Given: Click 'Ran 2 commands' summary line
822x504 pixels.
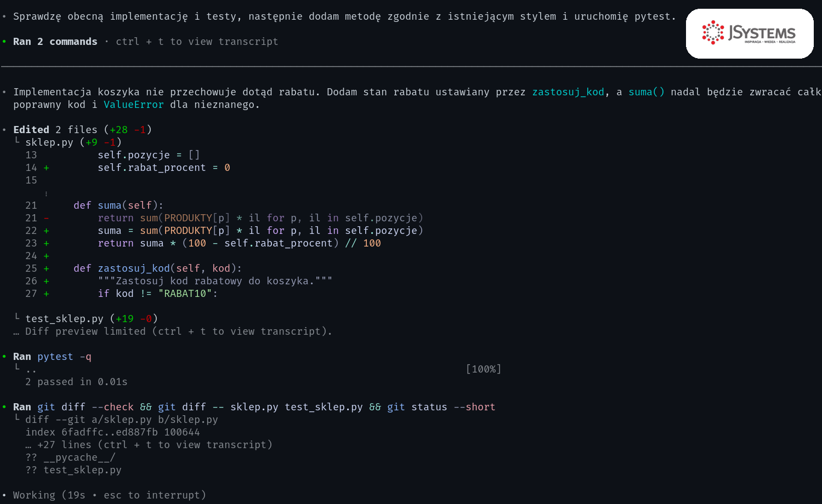Looking at the screenshot, I should coord(55,42).
